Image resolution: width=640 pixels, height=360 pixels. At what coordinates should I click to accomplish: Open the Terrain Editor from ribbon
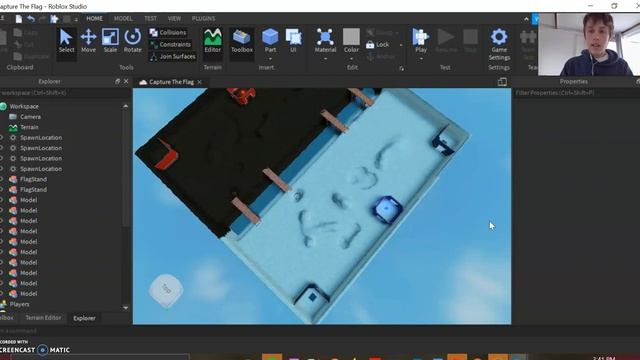coord(213,41)
